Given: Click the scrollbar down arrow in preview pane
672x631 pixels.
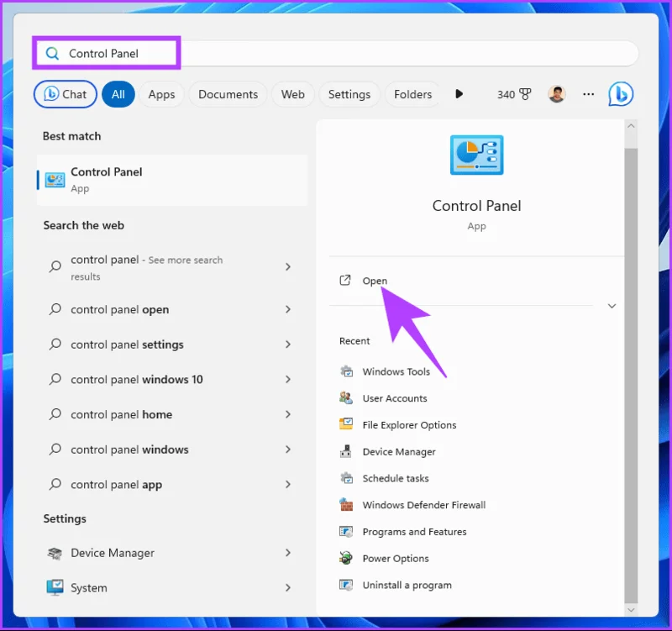Looking at the screenshot, I should [631, 609].
